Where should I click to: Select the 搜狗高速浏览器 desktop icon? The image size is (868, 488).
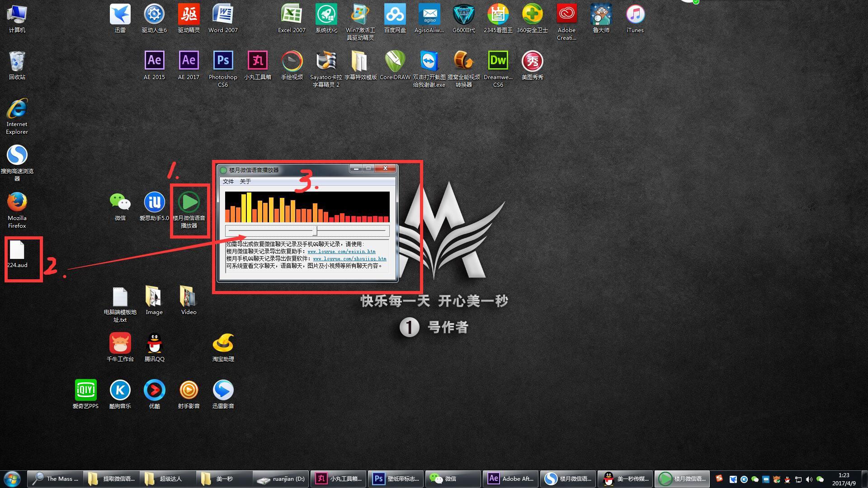(17, 163)
